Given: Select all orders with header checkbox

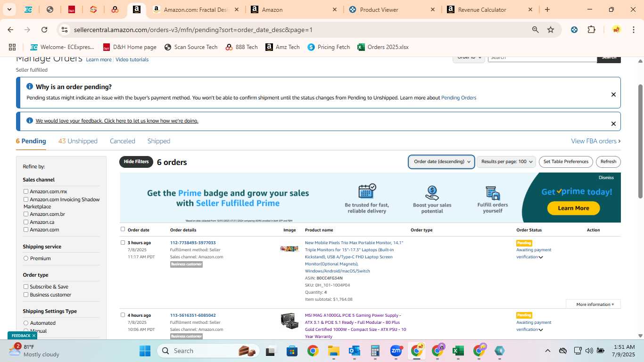Looking at the screenshot, I should click(x=123, y=229).
